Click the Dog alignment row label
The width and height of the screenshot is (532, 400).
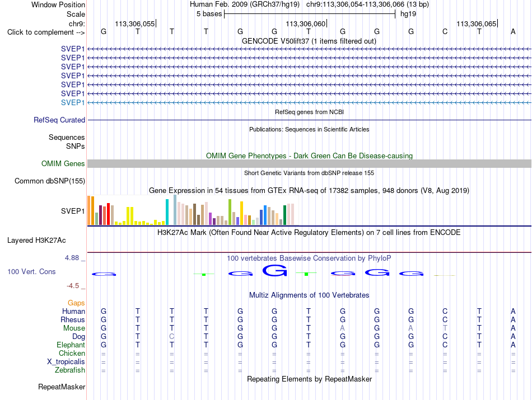79,337
